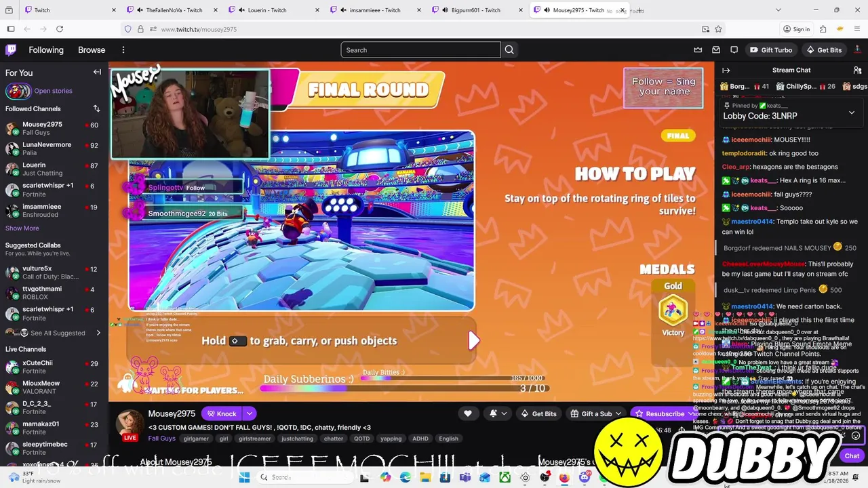Click the Twitch logo home icon
868x488 pixels.
[11, 49]
